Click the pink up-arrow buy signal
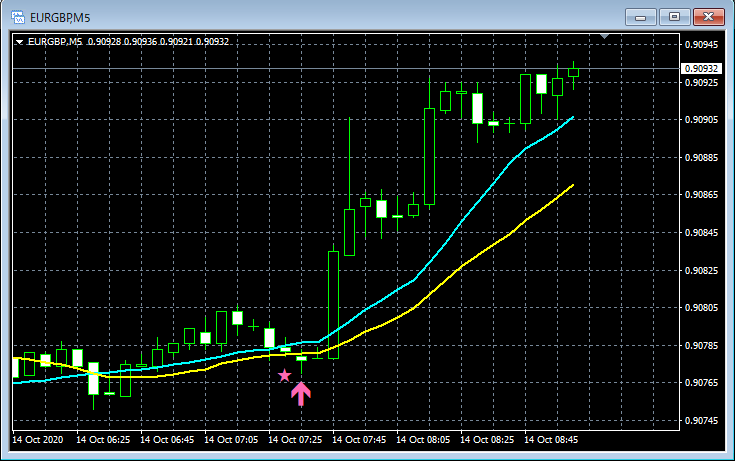 (301, 394)
